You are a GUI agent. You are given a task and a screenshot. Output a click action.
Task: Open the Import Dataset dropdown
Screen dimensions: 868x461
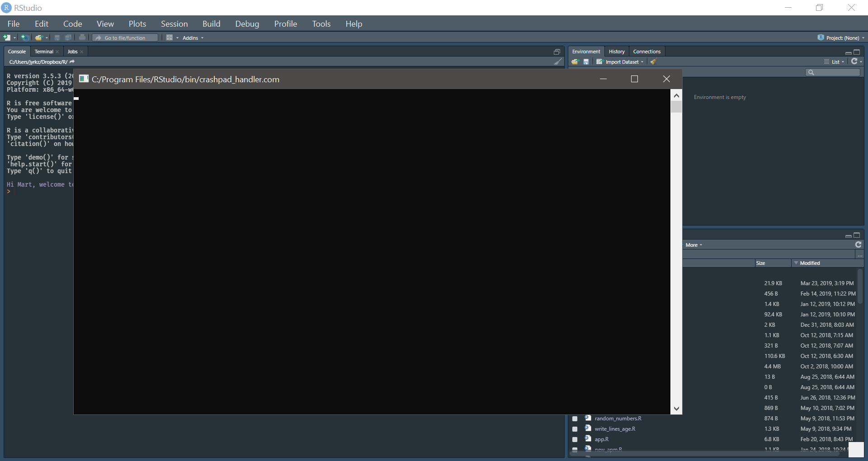point(620,61)
